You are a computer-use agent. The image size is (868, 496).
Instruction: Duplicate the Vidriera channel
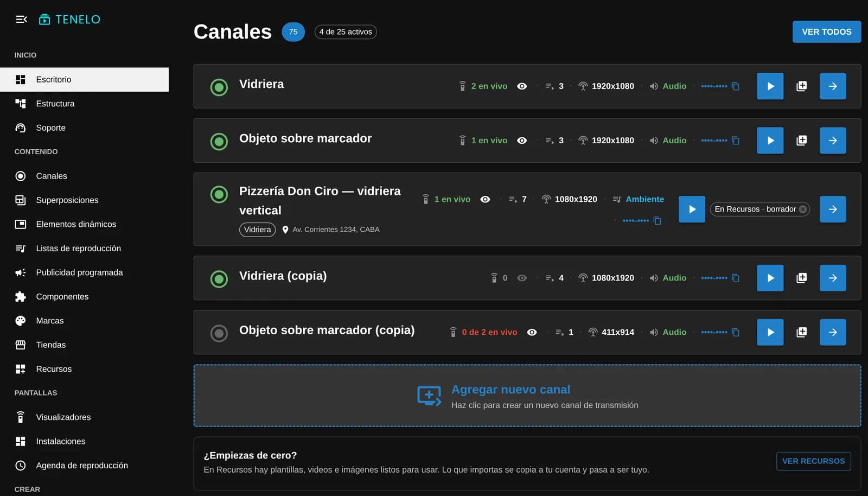[801, 86]
